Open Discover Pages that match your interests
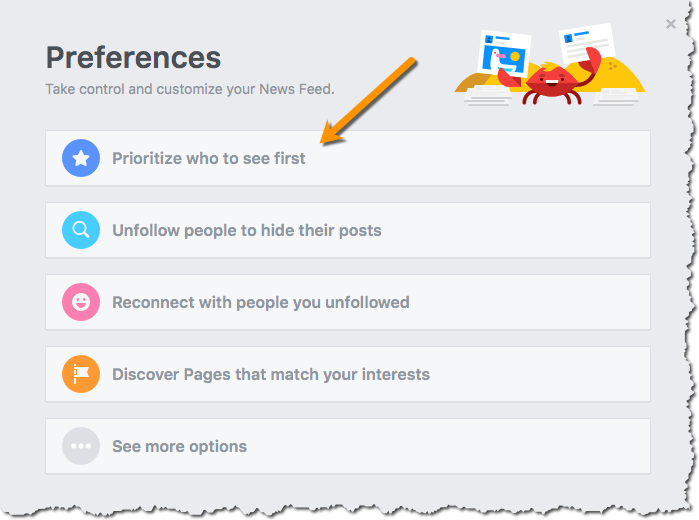Screen dimensions: 699x520 point(271,374)
